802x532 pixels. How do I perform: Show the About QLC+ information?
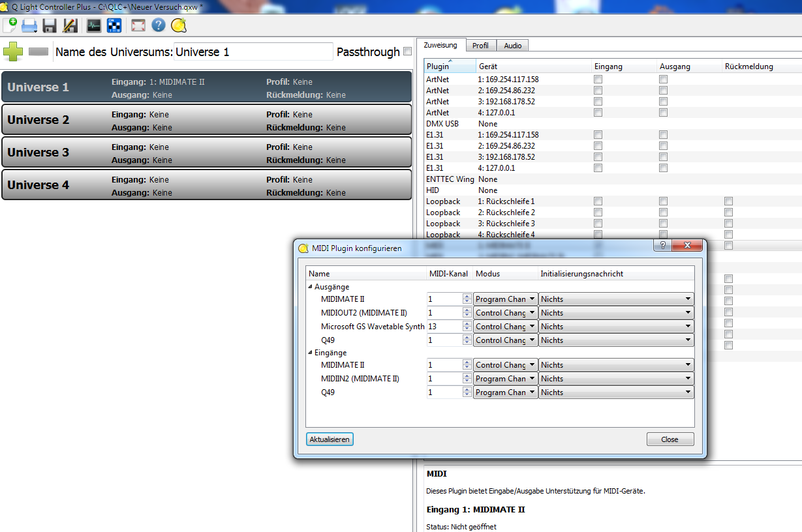(x=179, y=25)
